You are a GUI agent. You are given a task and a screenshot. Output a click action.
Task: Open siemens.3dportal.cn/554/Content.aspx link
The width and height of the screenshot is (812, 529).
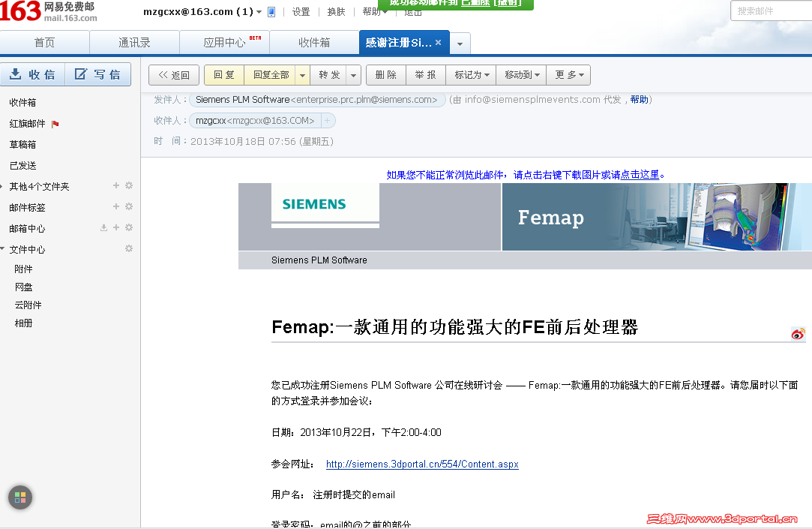(422, 464)
